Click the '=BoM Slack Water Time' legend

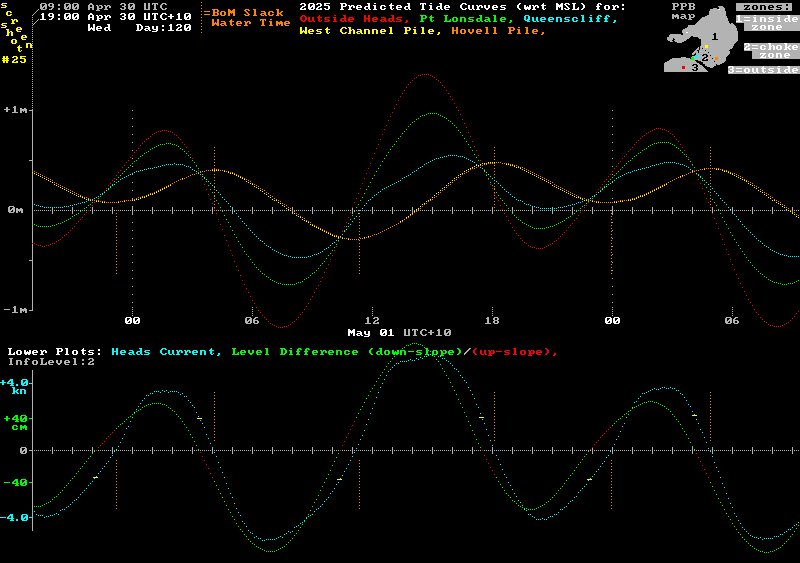(247, 18)
